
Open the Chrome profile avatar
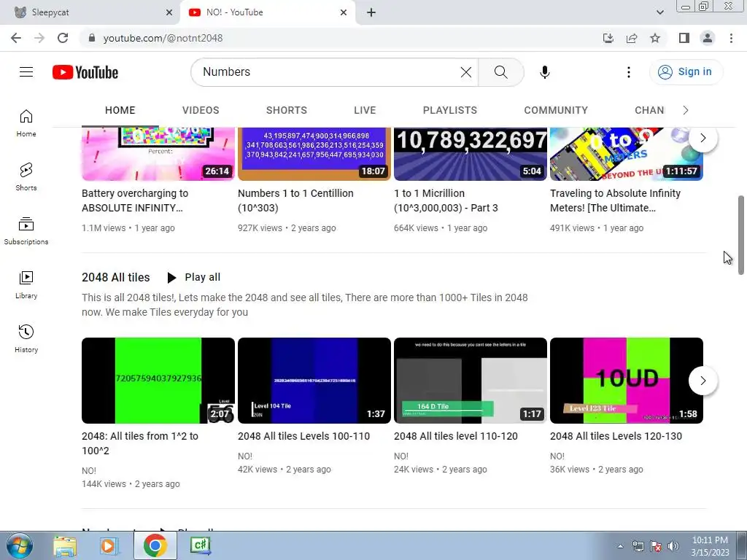(x=708, y=38)
